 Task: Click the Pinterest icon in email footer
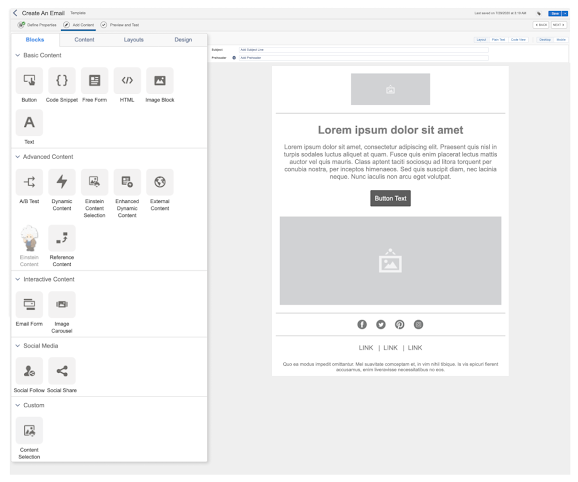(400, 324)
